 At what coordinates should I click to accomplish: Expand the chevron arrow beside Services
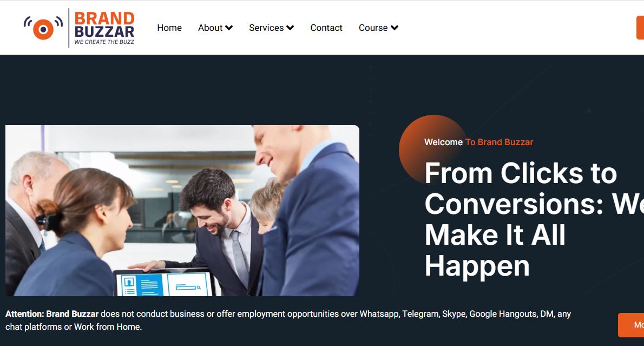tap(290, 28)
